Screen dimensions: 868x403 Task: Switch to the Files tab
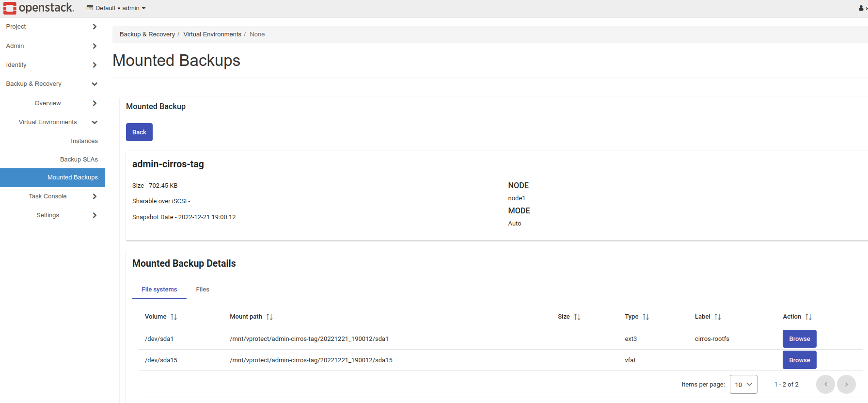coord(203,290)
